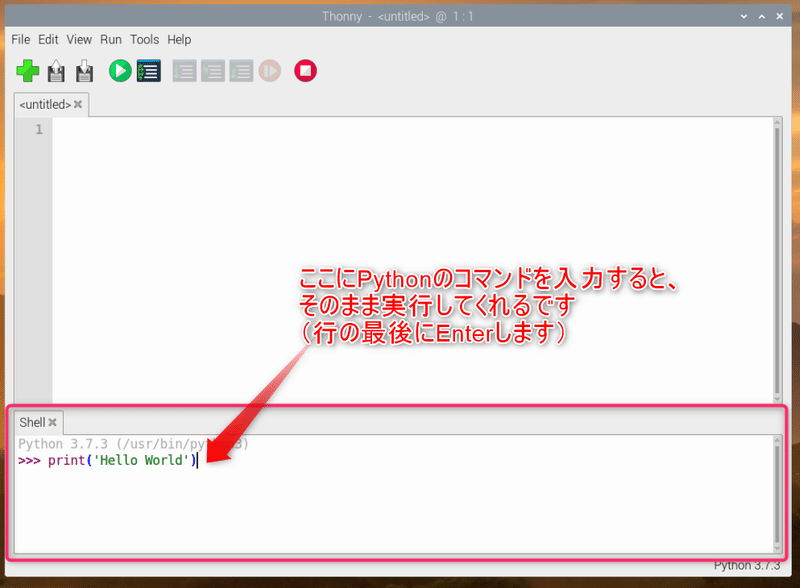Stop the backend with red Stop icon
This screenshot has width=800, height=588.
coord(306,71)
